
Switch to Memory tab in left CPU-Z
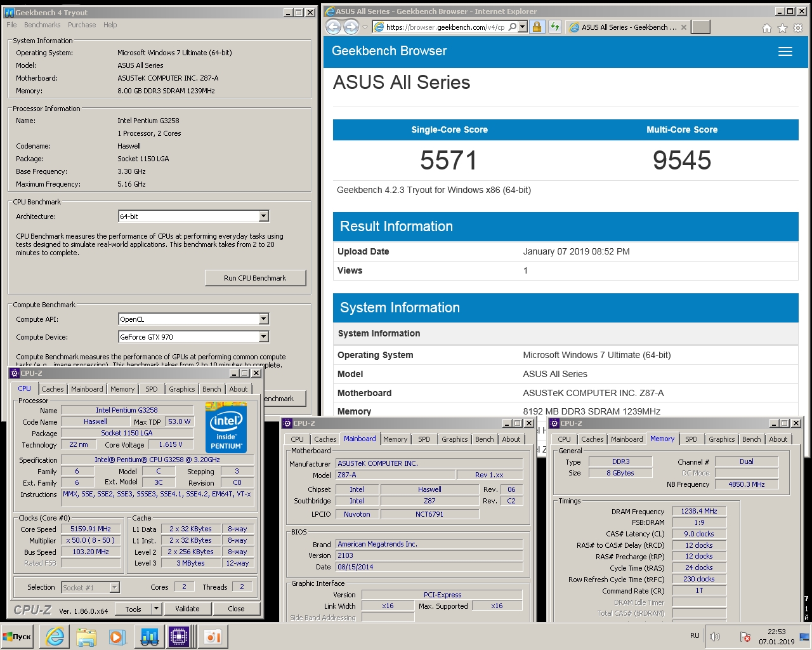coord(122,389)
